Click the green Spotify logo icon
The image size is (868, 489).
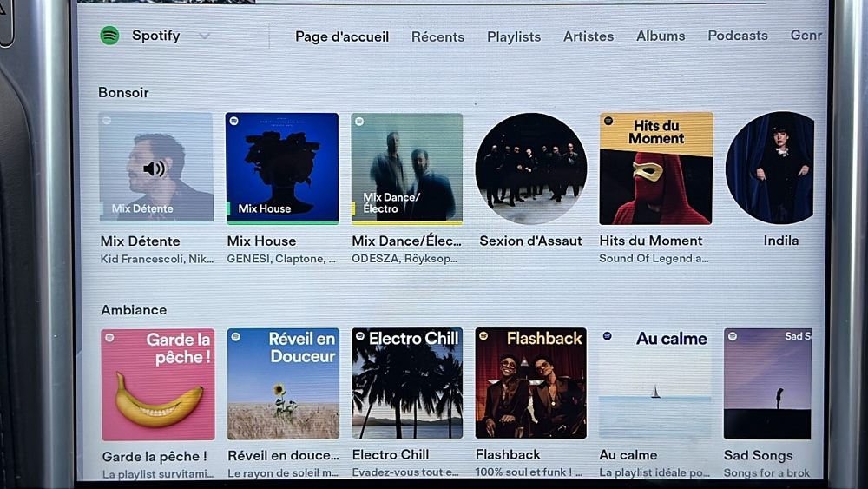(109, 36)
